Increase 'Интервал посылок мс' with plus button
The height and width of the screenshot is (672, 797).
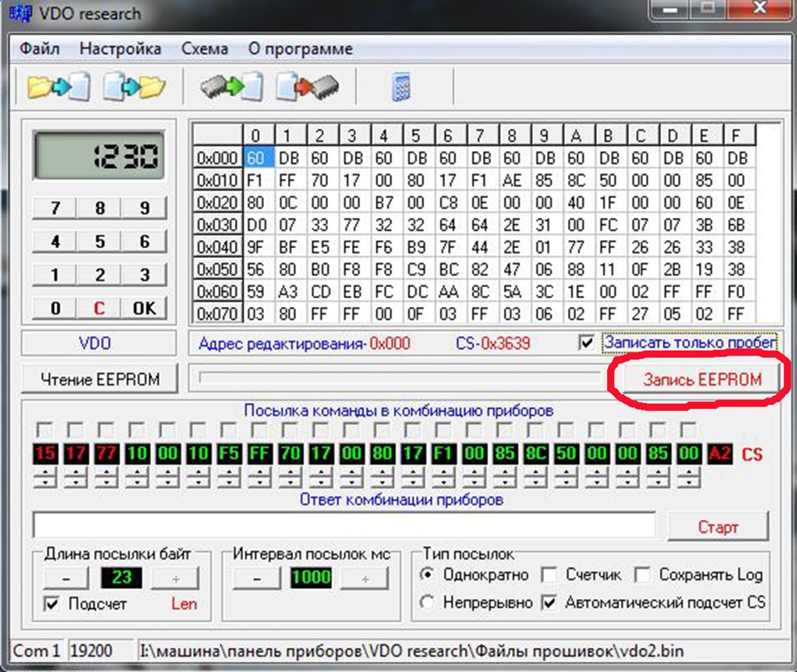pyautogui.click(x=364, y=578)
